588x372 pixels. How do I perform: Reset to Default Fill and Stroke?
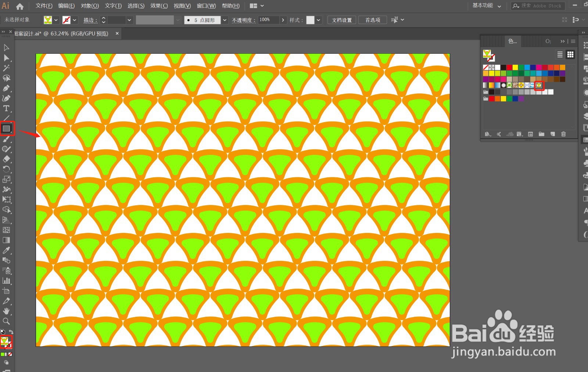tap(2, 332)
